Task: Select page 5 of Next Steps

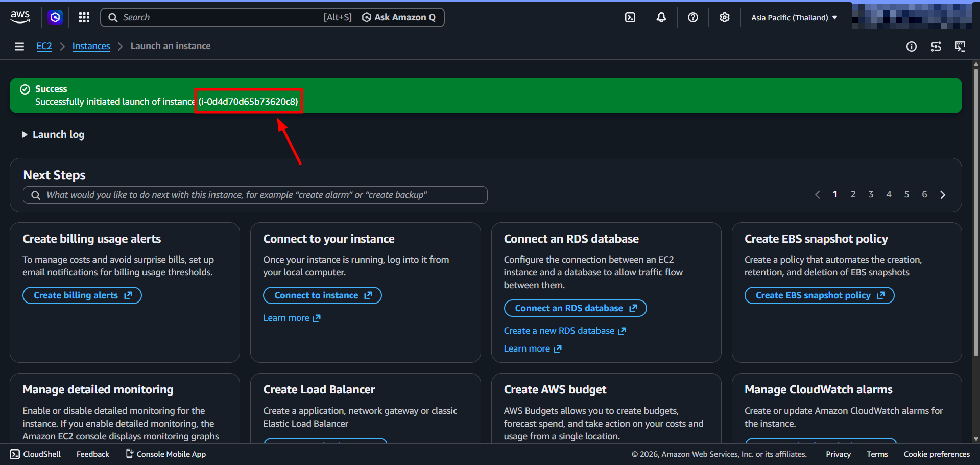Action: (x=906, y=194)
